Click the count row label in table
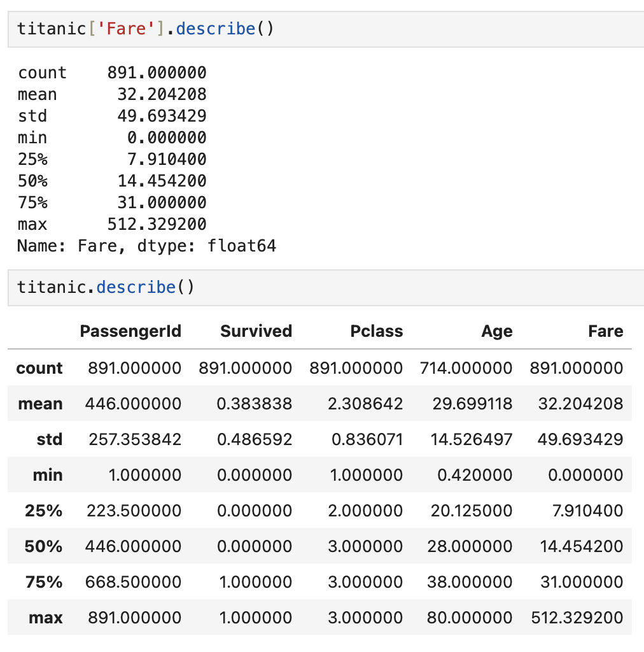 click(39, 368)
